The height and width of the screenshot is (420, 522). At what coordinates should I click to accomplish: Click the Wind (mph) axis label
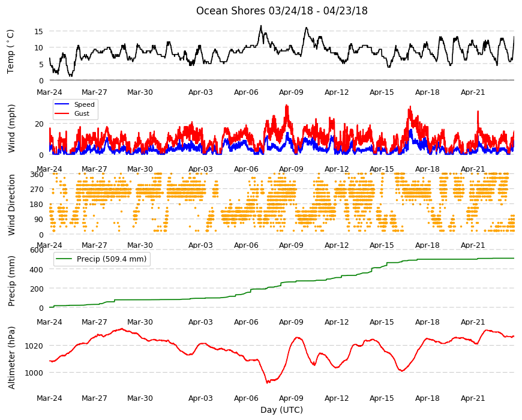11,128
